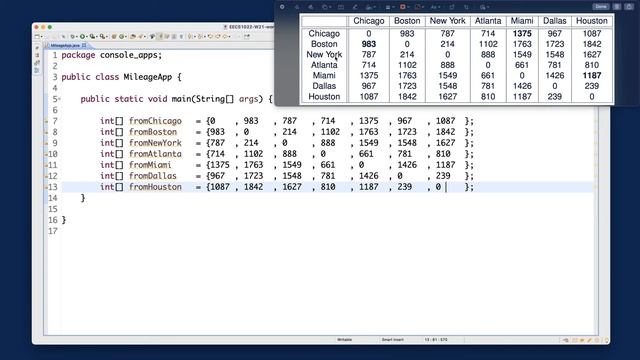
Task: Click the Chicago column header in table
Action: pos(369,21)
